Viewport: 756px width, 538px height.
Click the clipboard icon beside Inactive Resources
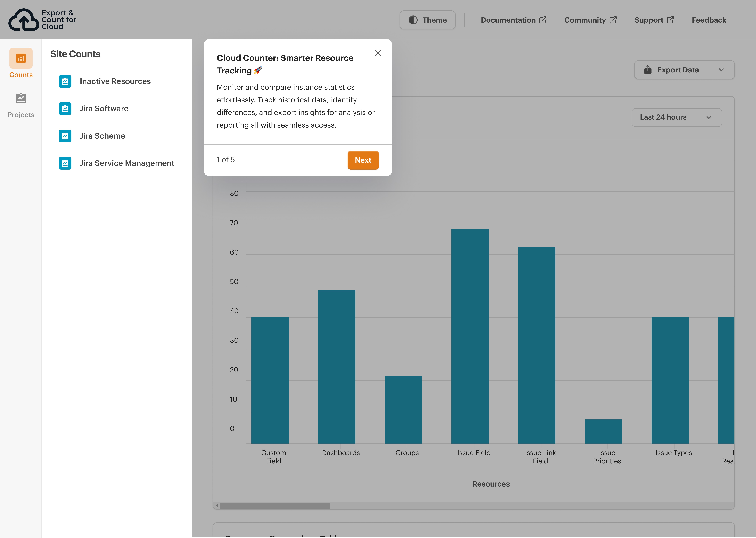pos(65,81)
